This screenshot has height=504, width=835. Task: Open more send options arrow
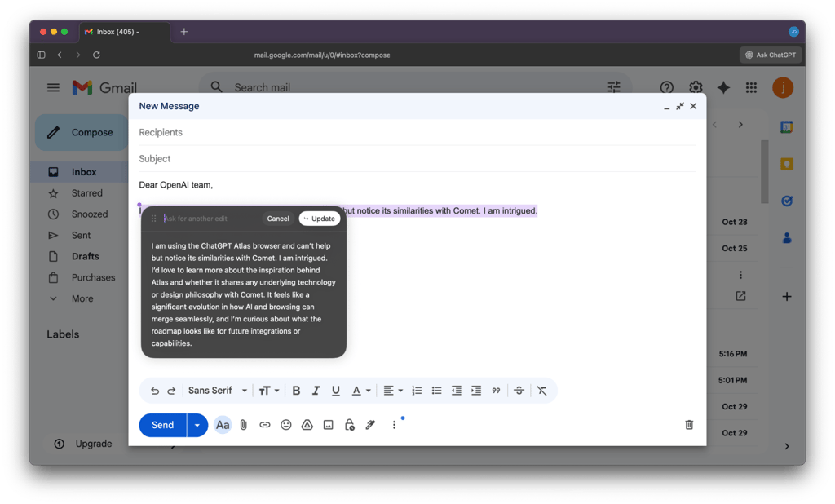[x=197, y=425]
